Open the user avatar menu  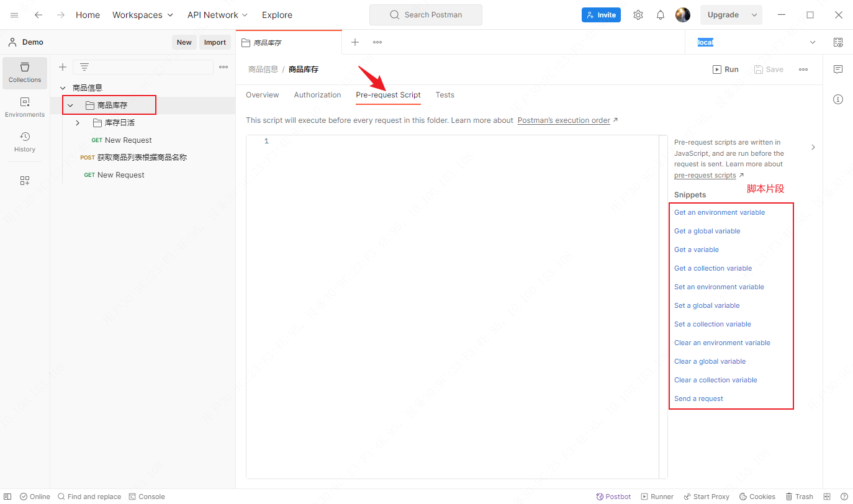click(683, 15)
